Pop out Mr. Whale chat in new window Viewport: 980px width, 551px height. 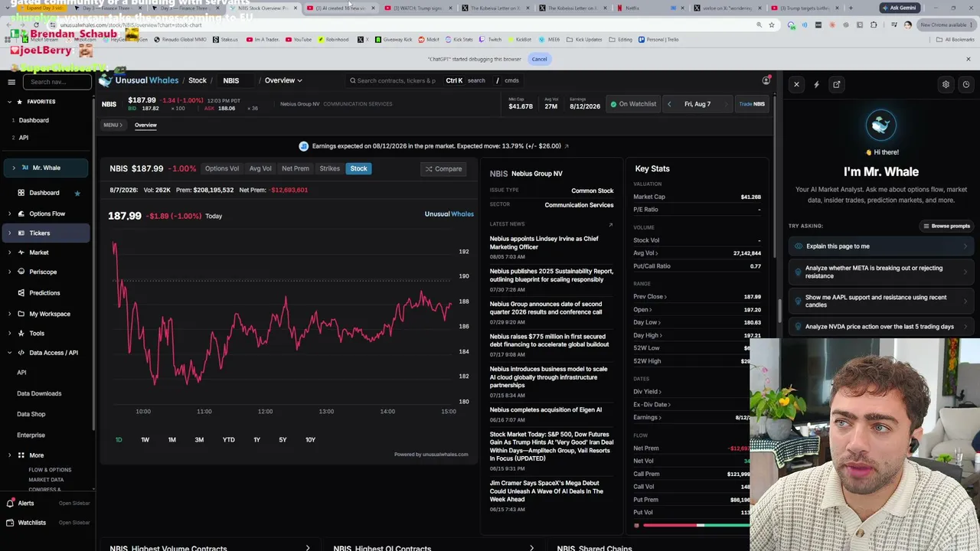pyautogui.click(x=837, y=84)
